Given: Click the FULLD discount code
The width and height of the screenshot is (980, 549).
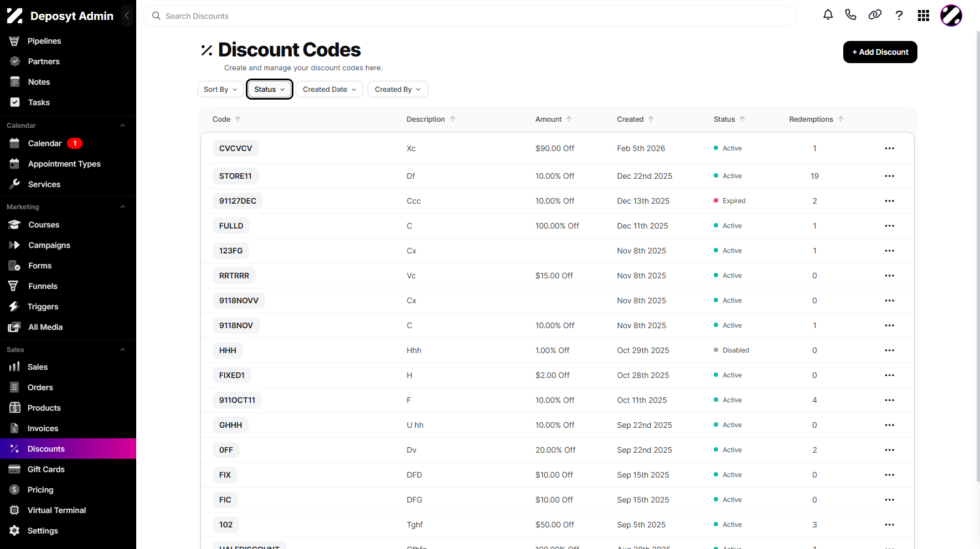Looking at the screenshot, I should tap(231, 226).
